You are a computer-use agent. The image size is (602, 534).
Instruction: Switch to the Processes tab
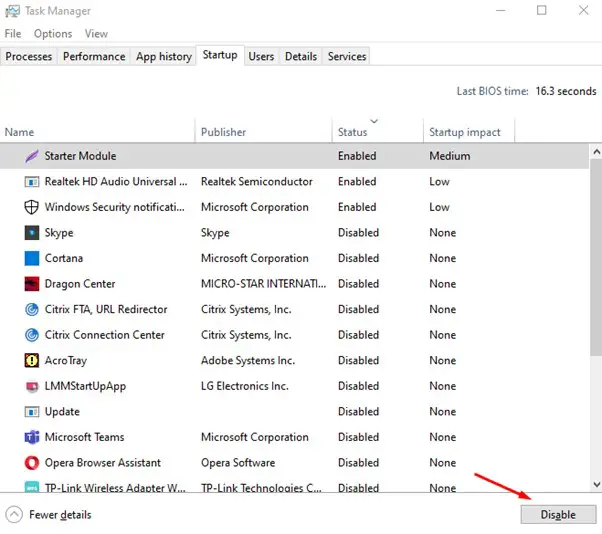pos(29,56)
